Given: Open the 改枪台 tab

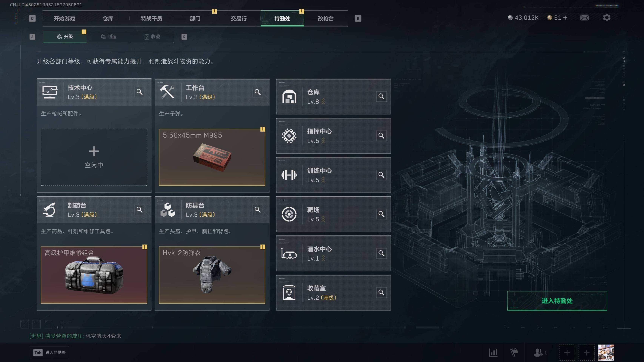Looking at the screenshot, I should (326, 18).
